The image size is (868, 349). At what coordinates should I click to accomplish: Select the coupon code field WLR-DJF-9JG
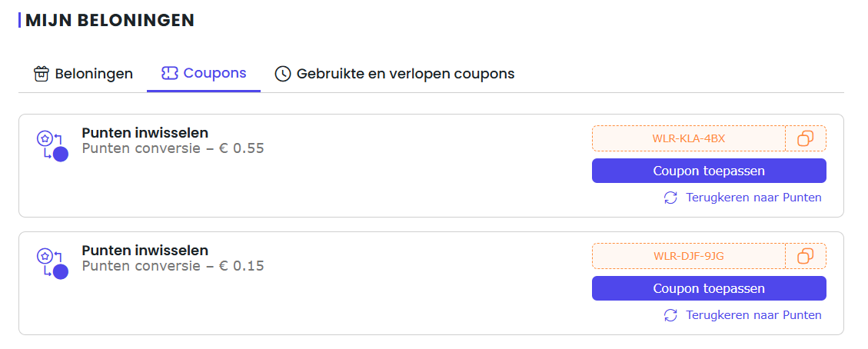689,256
